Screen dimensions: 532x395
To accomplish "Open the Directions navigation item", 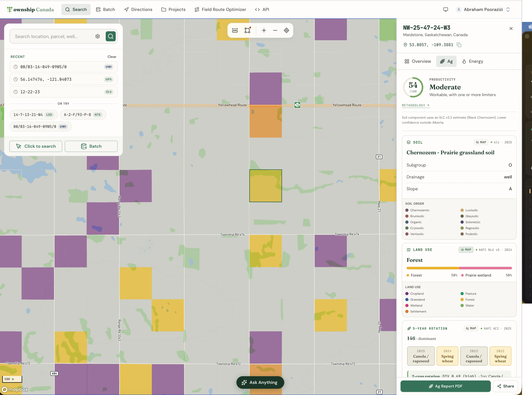I will tap(138, 10).
